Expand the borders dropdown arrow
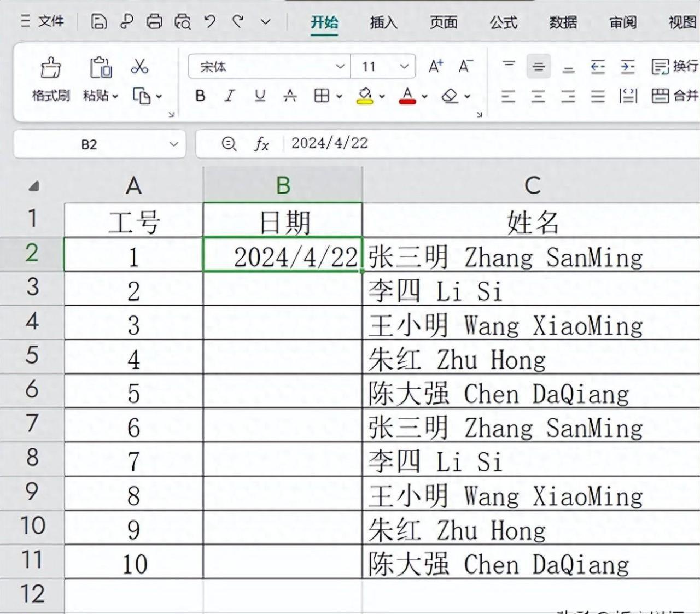 point(339,96)
